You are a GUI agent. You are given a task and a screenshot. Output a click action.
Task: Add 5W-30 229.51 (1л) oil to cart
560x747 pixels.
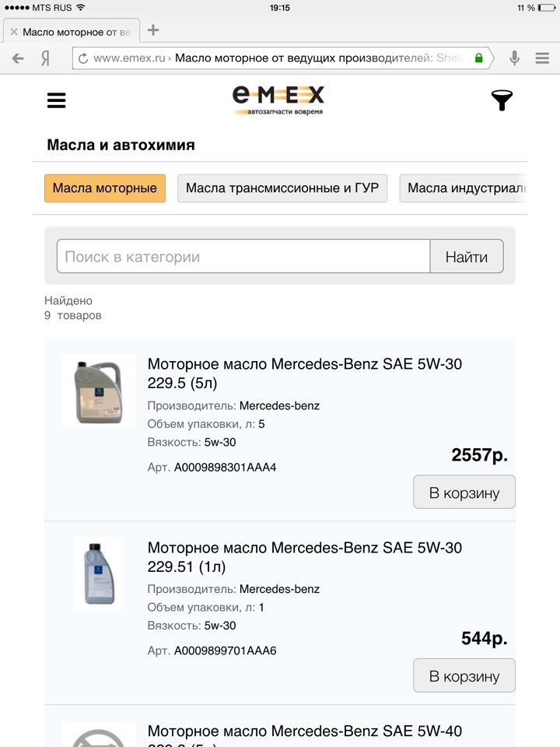click(x=464, y=676)
